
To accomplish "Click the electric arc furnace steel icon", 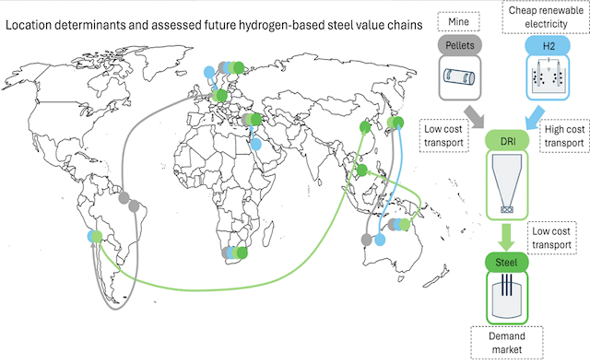I will coord(507,298).
